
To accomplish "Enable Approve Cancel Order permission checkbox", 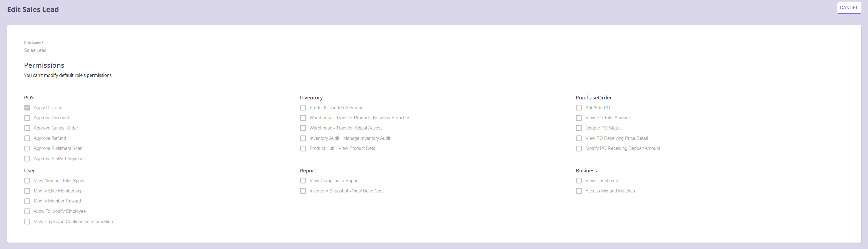I will [27, 128].
